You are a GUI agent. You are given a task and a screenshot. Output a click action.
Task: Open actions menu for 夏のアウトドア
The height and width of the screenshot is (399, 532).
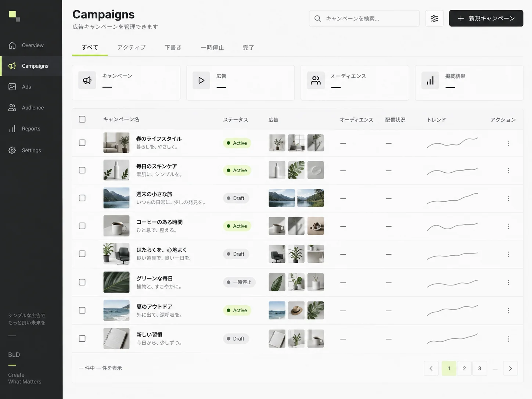click(x=508, y=310)
